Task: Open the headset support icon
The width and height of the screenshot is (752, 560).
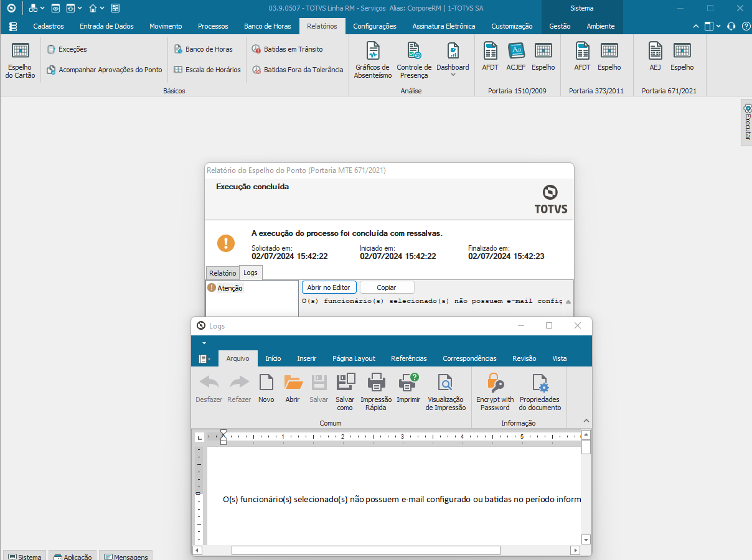Action: pos(731,26)
